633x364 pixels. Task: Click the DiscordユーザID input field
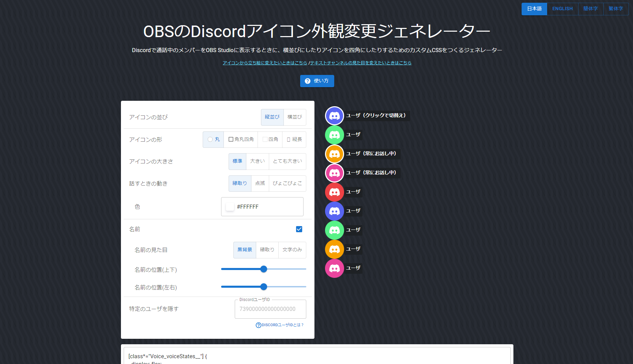point(271,309)
